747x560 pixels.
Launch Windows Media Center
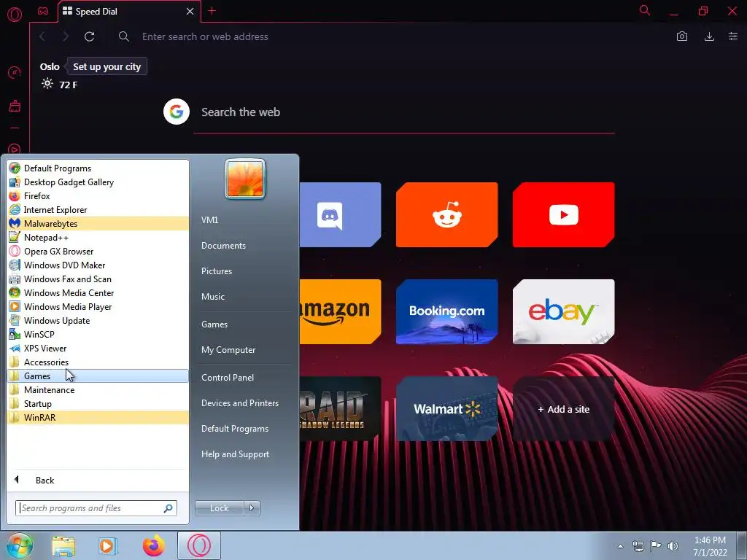tap(98, 292)
